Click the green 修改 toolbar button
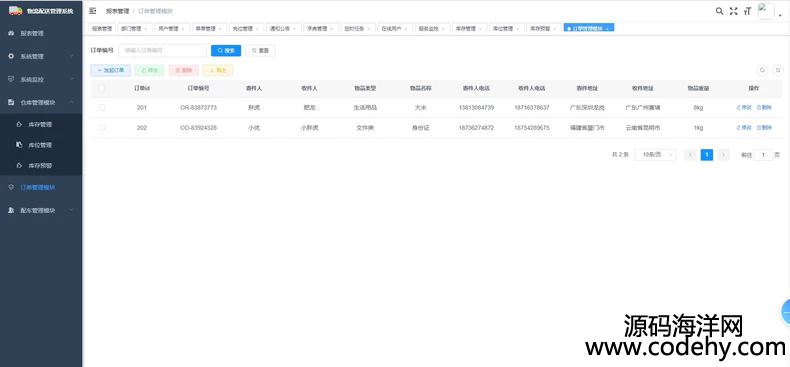 click(x=150, y=71)
